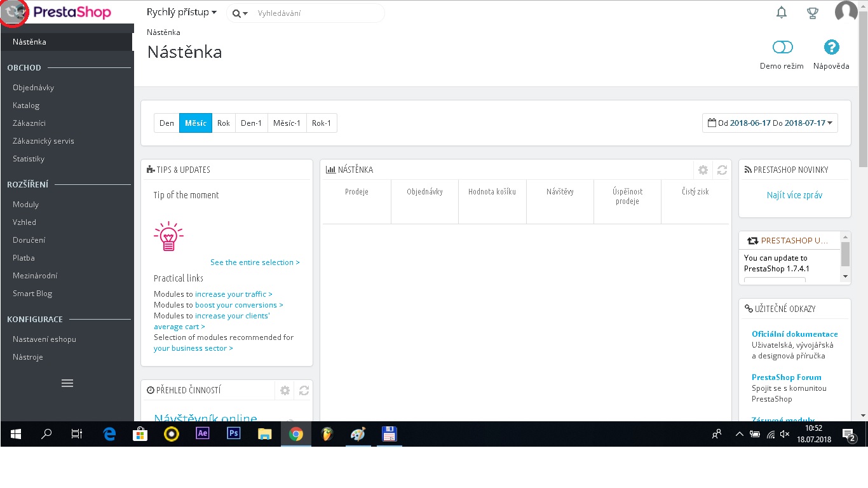Select the Měsíc period tab
868x488 pixels.
click(x=196, y=123)
